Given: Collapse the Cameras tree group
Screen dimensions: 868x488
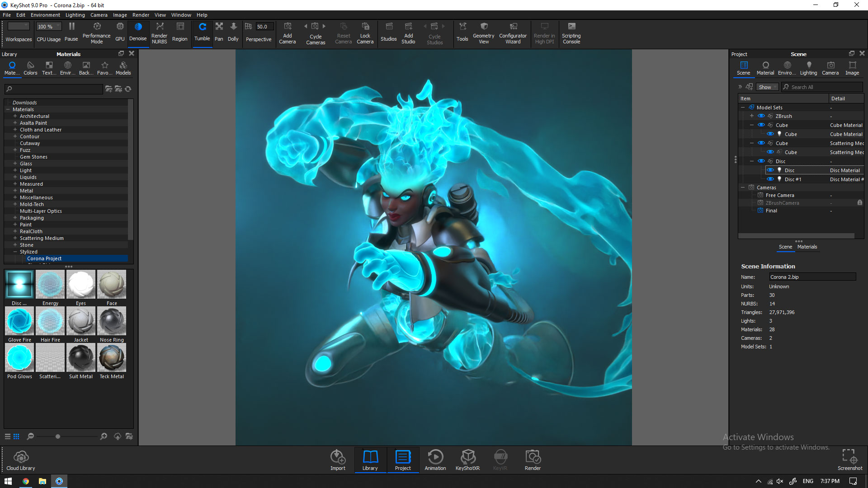Looking at the screenshot, I should tap(743, 188).
